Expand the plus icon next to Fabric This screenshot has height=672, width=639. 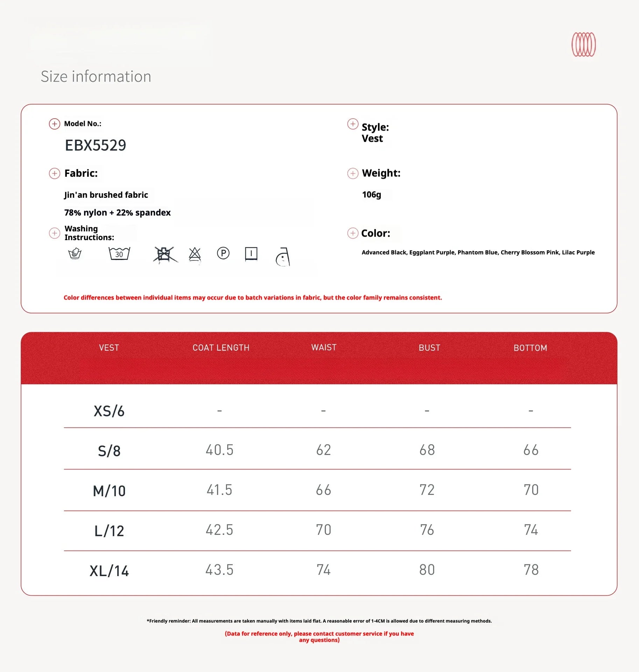click(54, 174)
